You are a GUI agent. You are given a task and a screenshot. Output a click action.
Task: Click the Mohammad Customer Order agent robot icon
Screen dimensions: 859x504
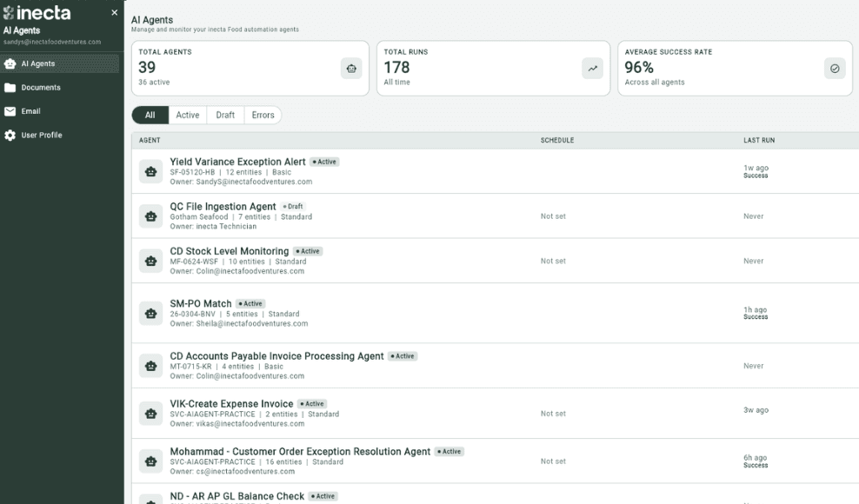tap(150, 461)
